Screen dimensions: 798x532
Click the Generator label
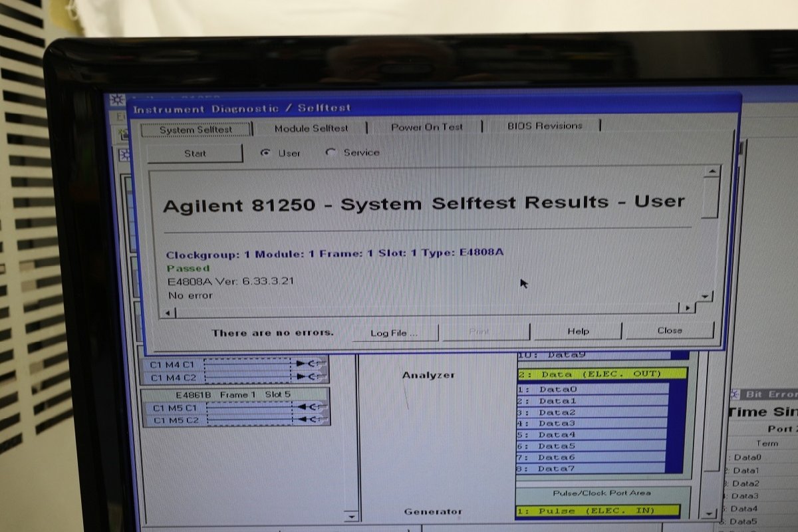coord(432,511)
